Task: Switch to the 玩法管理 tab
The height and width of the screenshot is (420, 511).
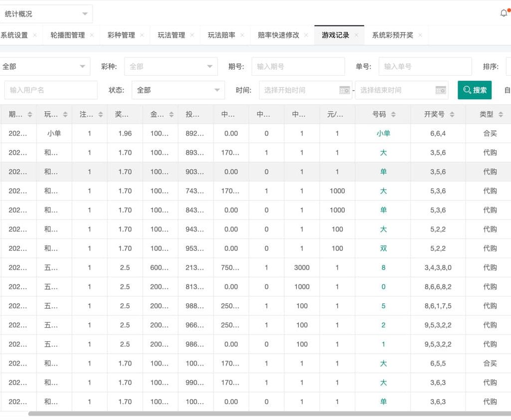Action: [171, 35]
